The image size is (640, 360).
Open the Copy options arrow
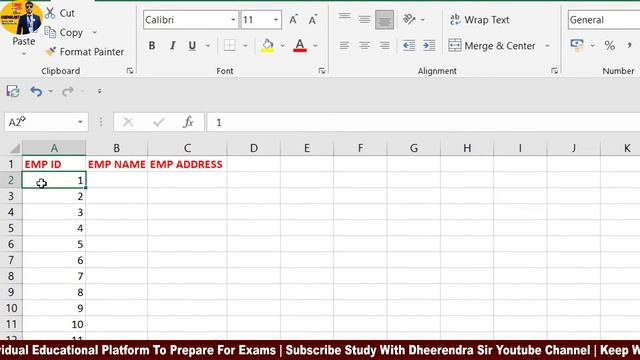(x=94, y=32)
